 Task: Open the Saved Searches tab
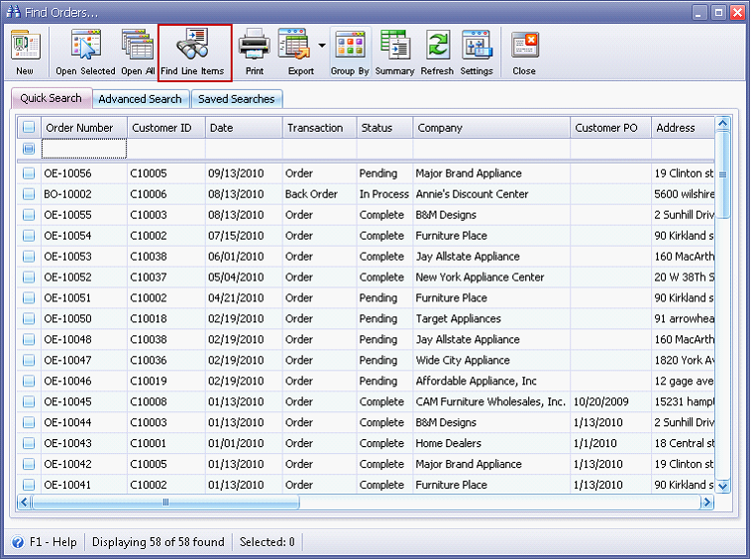236,99
